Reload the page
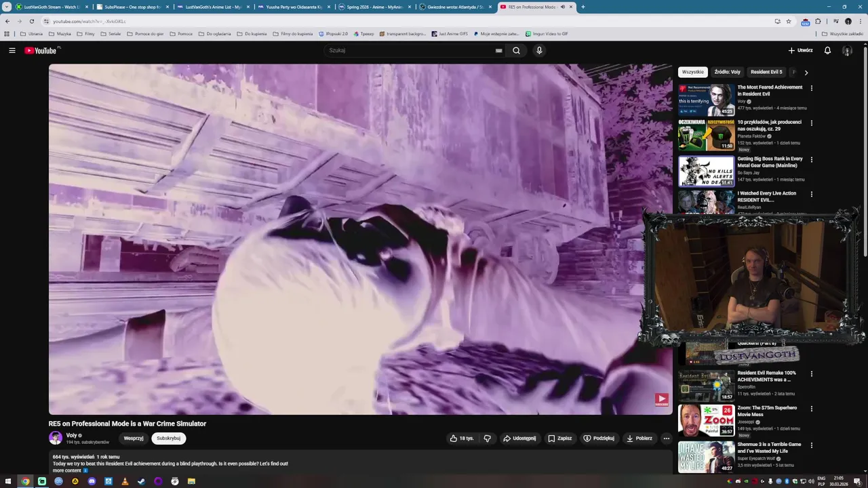Screen dimensions: 868x488 [31, 21]
